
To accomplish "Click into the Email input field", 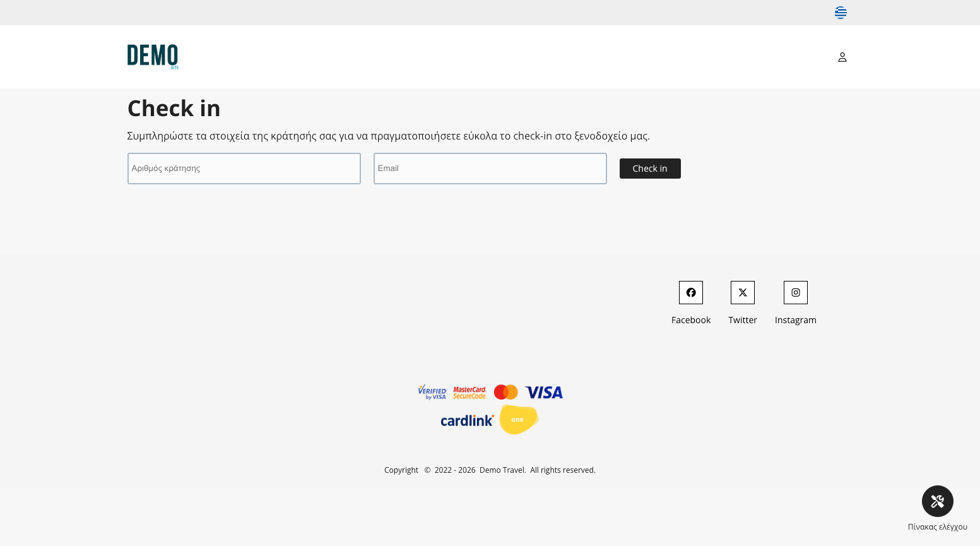I will pyautogui.click(x=490, y=169).
